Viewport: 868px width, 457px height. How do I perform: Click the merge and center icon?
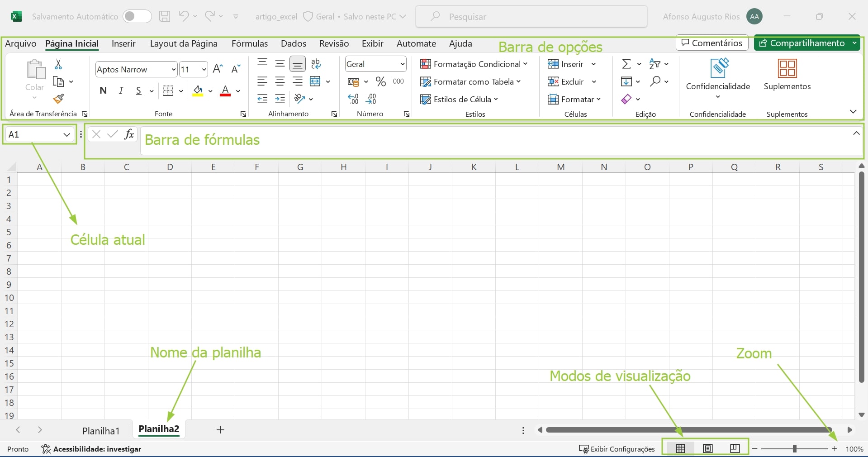point(315,81)
